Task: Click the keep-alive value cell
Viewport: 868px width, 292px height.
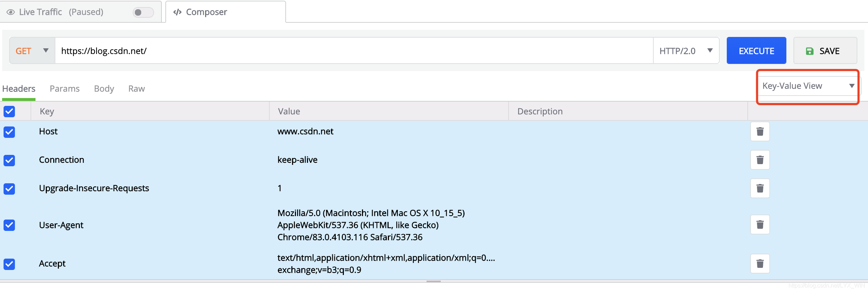Action: (x=297, y=160)
